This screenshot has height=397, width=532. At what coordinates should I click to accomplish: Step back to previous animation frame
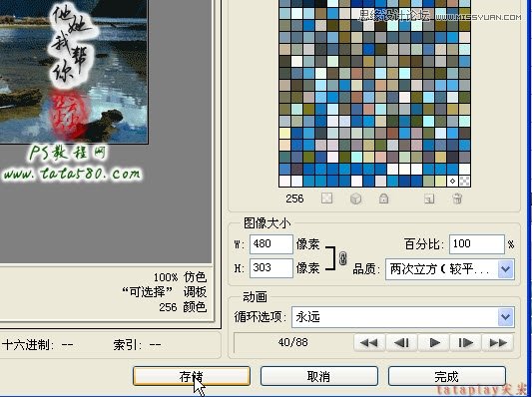(401, 343)
